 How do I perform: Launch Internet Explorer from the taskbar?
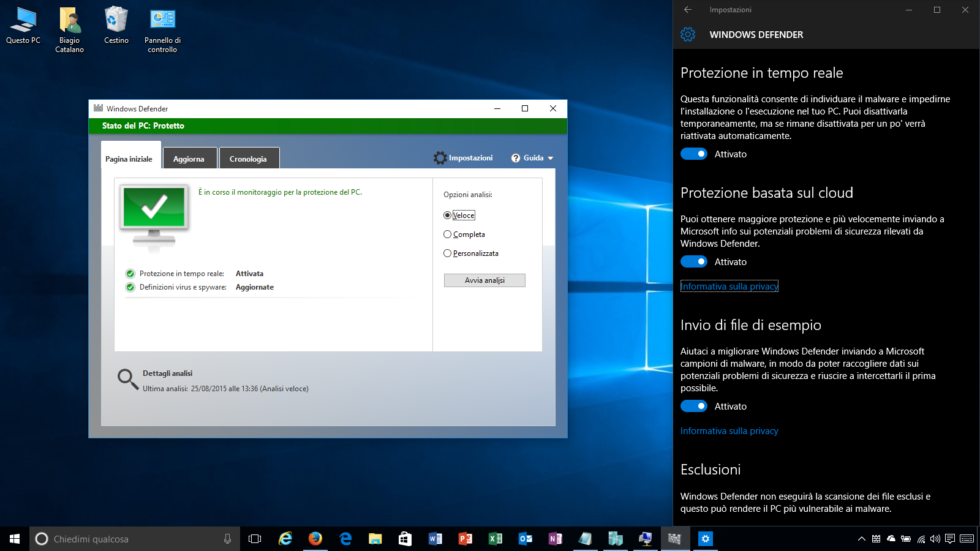coord(285,539)
